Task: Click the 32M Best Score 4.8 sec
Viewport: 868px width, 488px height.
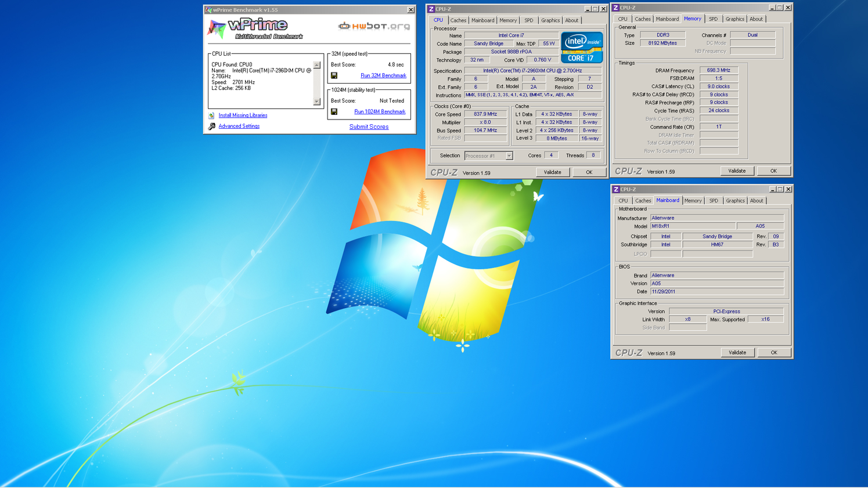Action: point(395,65)
